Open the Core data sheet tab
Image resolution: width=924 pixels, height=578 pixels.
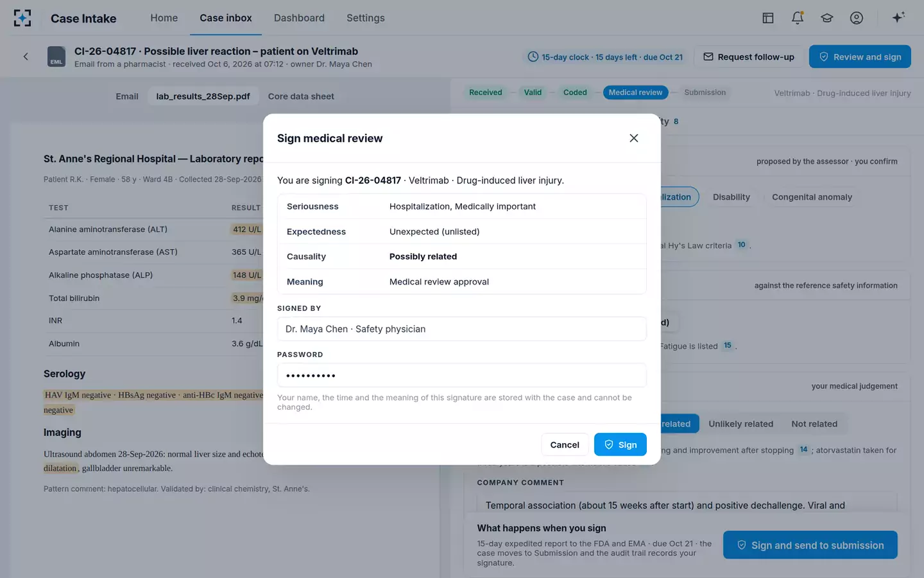click(x=301, y=96)
